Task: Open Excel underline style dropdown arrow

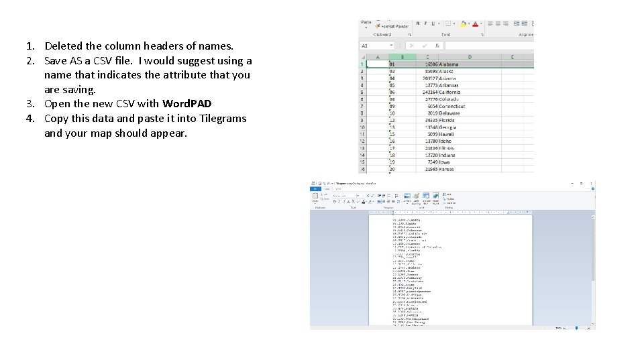Action: point(439,24)
